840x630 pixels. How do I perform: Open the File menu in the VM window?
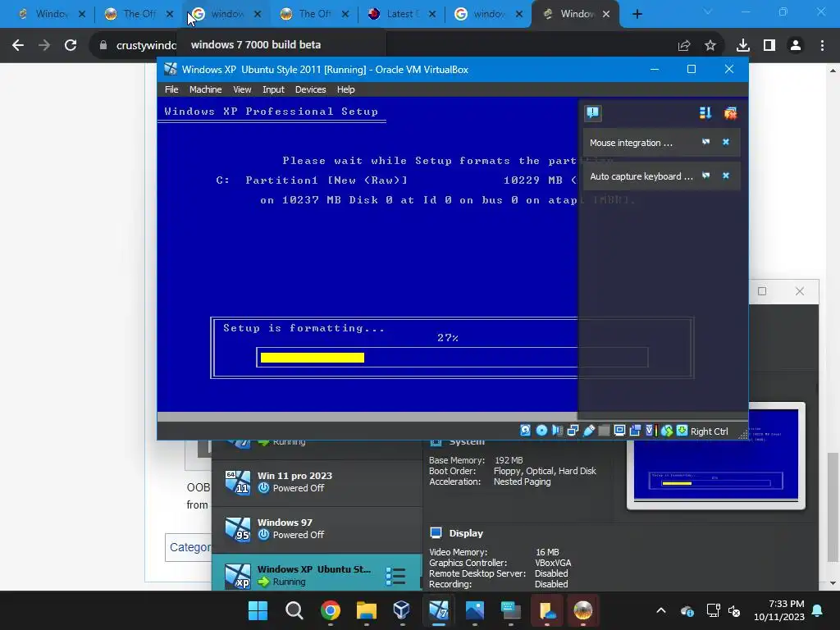(171, 89)
